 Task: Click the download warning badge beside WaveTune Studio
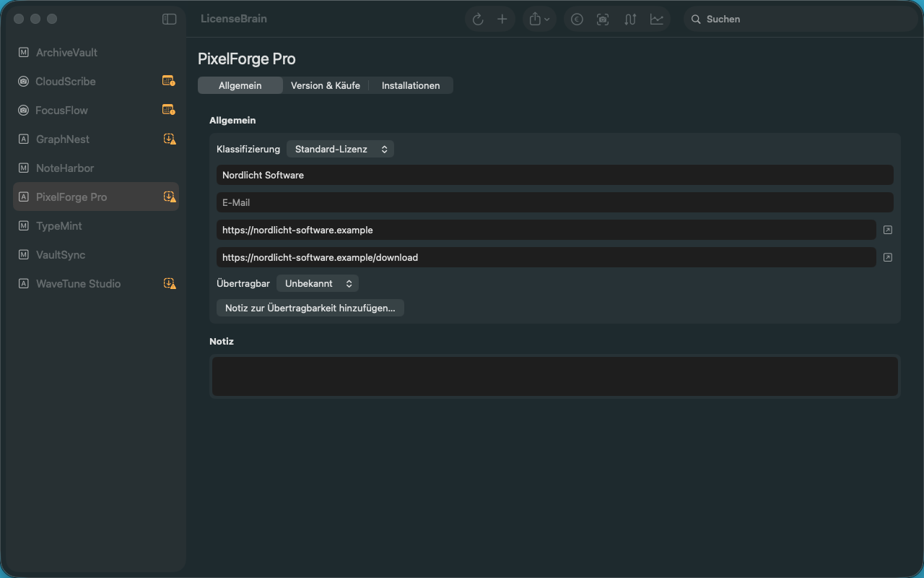coord(170,283)
